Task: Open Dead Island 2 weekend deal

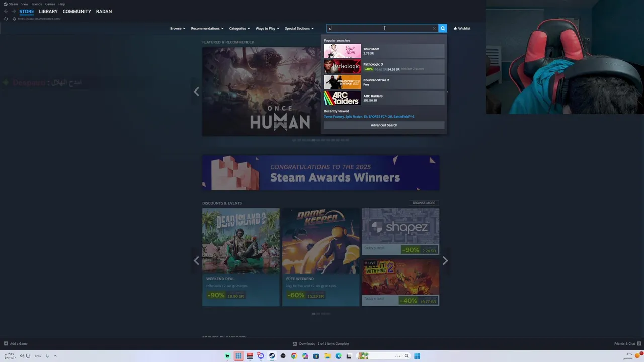Action: (x=240, y=257)
